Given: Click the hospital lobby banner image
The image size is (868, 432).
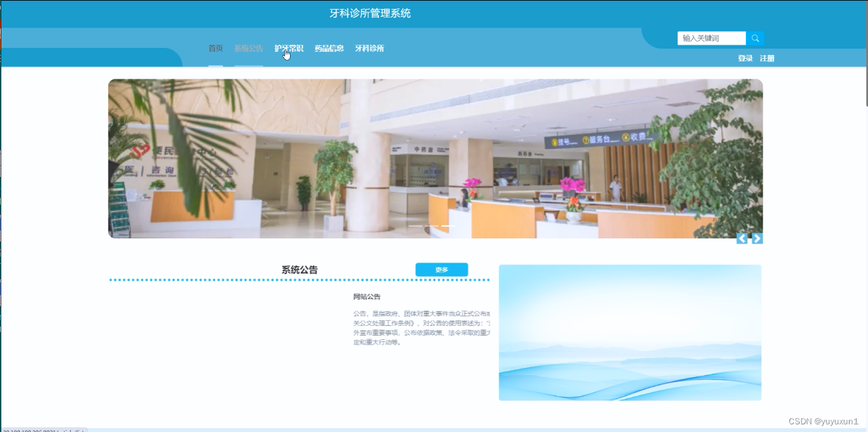Looking at the screenshot, I should click(435, 158).
